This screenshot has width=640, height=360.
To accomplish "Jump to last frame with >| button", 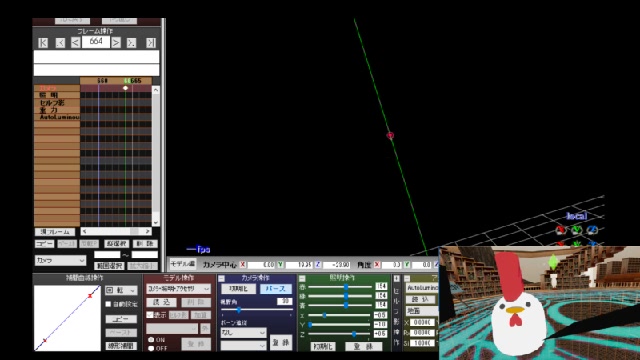I will click(x=151, y=42).
